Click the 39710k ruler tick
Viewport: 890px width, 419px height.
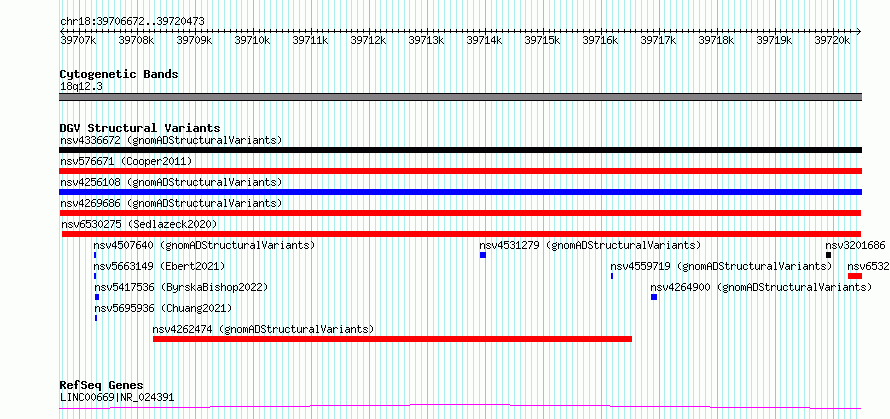[x=252, y=40]
